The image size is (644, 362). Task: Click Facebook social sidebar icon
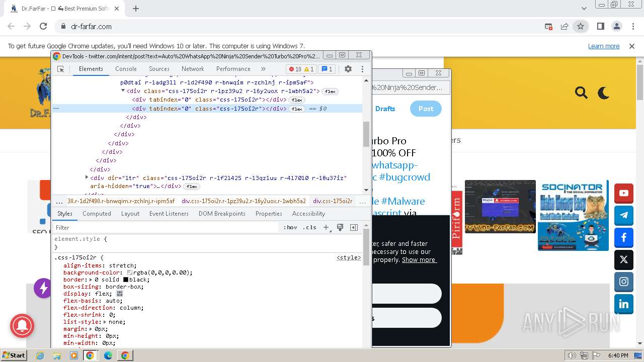(624, 238)
